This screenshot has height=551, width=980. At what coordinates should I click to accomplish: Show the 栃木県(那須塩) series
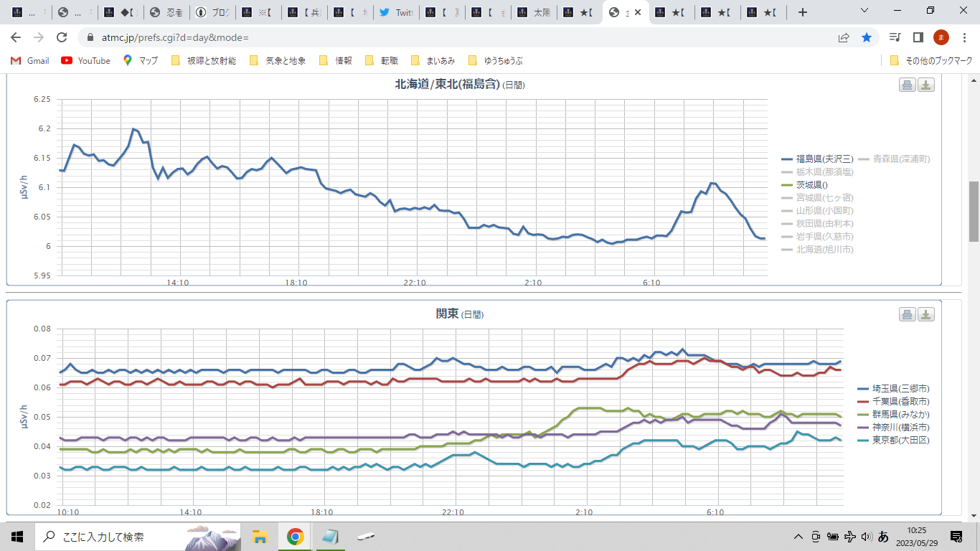818,172
